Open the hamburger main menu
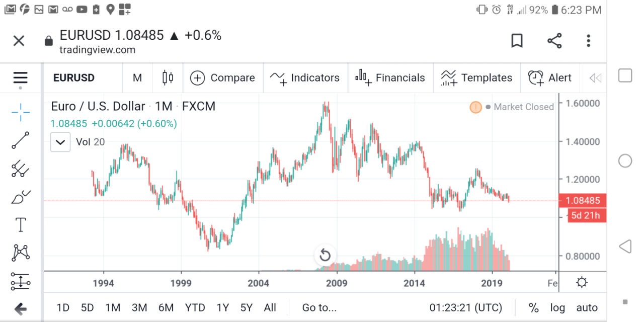 21,78
